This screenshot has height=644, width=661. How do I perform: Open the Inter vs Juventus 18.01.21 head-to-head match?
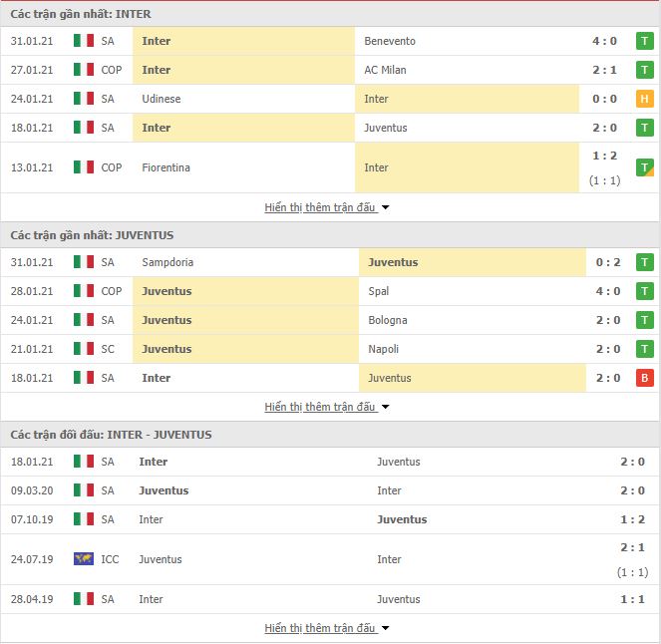331,462
